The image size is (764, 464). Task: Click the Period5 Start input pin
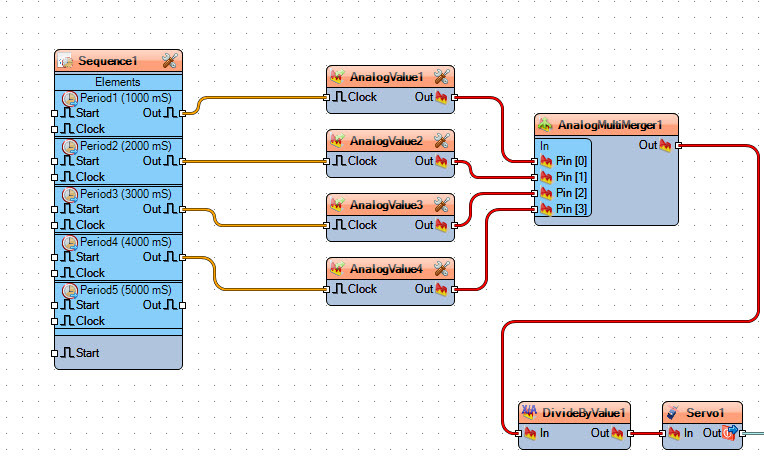[55, 305]
